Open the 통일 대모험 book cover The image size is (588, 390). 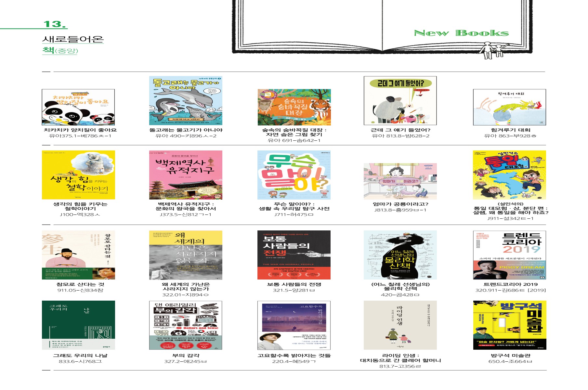[510, 175]
